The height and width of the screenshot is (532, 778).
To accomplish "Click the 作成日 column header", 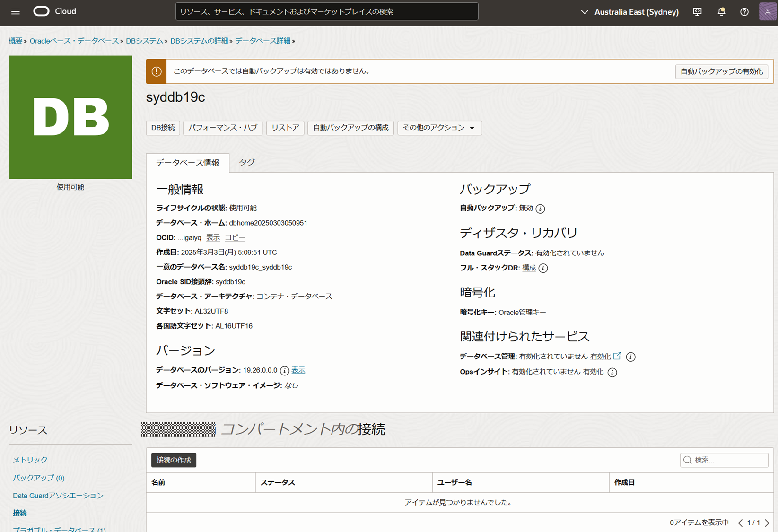I will pos(691,482).
